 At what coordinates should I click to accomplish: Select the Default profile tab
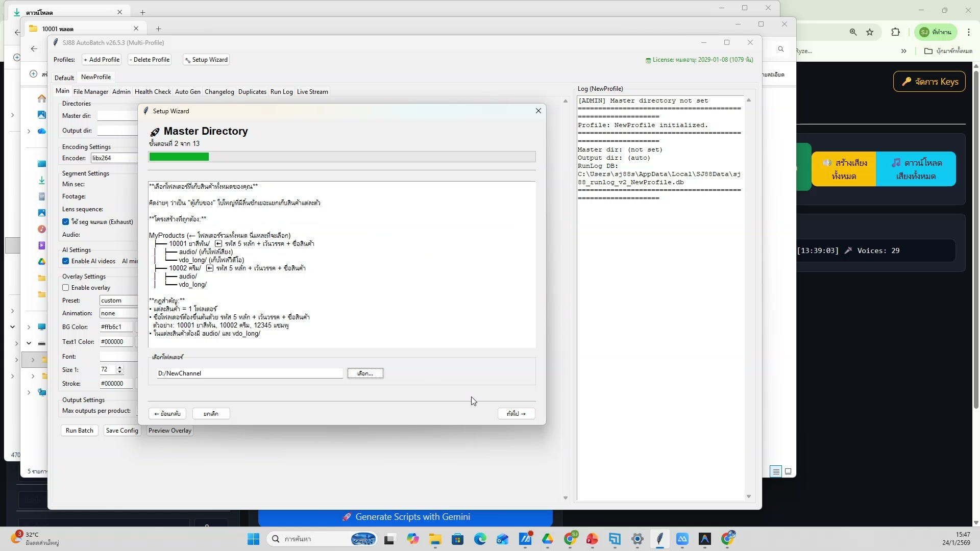point(64,77)
